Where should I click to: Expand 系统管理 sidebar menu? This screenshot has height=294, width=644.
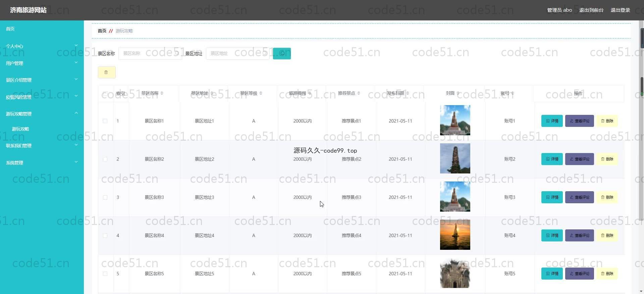tap(42, 162)
